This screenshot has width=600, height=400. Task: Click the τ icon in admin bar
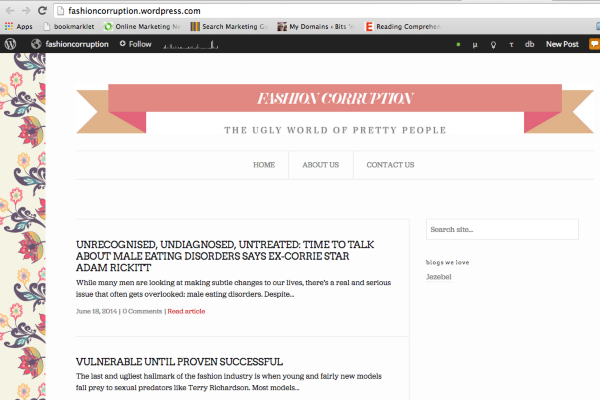click(x=511, y=44)
